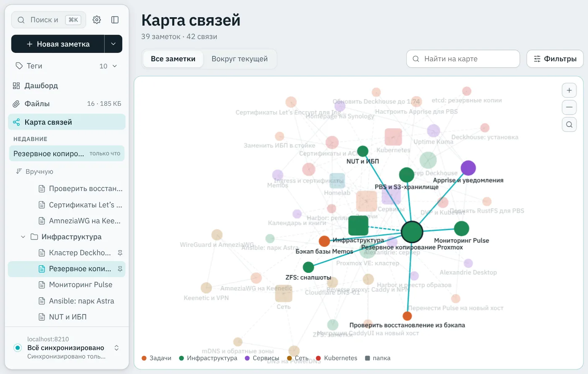The width and height of the screenshot is (588, 374).
Task: Open settings gear icon in sidebar
Action: 97,20
